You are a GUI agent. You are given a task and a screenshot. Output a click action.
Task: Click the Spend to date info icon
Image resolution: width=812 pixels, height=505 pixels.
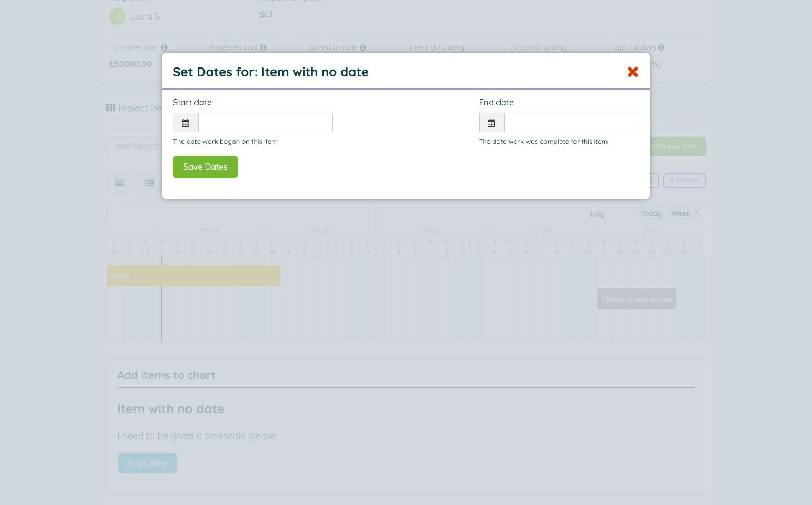[363, 47]
